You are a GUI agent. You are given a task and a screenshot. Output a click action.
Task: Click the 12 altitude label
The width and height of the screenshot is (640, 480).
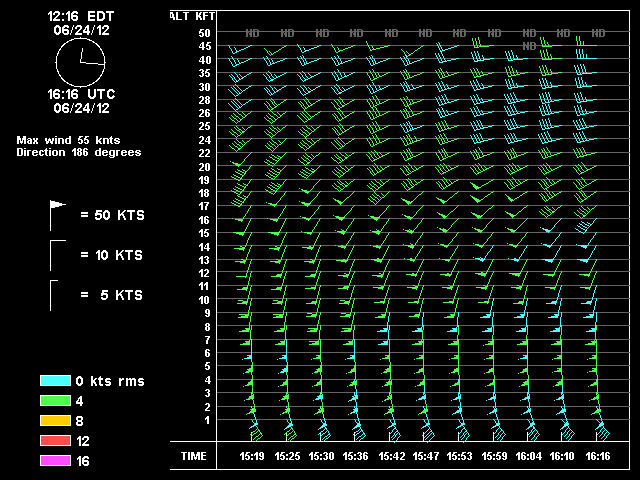(x=204, y=273)
